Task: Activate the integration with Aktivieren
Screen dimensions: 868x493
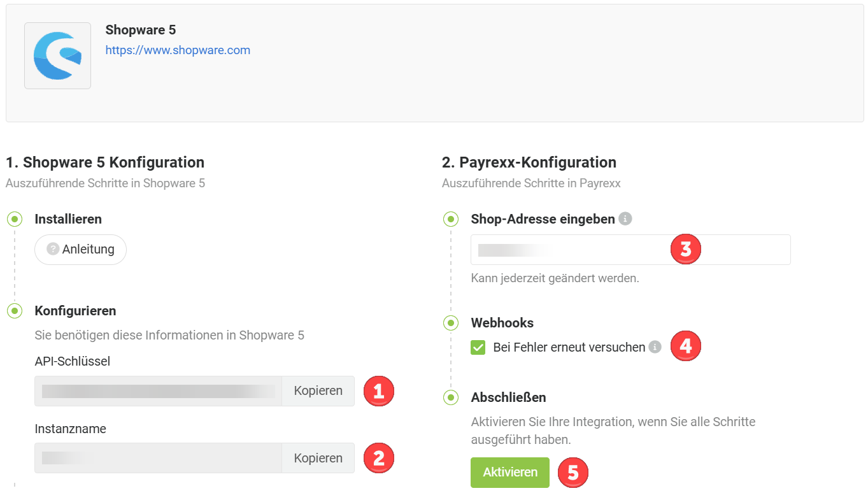Action: pos(510,473)
